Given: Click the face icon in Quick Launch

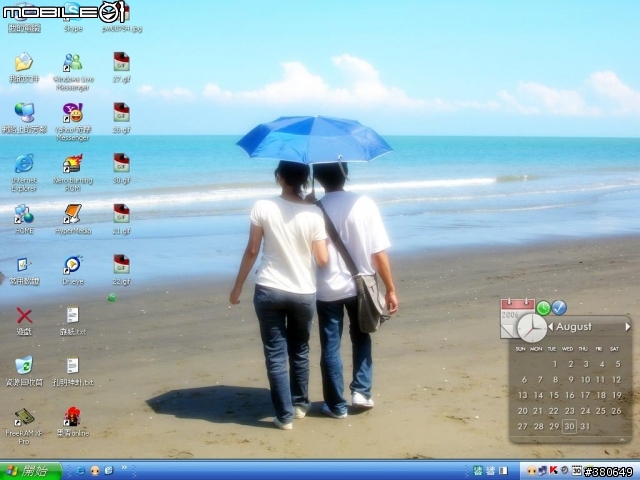Looking at the screenshot, I should click(95, 471).
